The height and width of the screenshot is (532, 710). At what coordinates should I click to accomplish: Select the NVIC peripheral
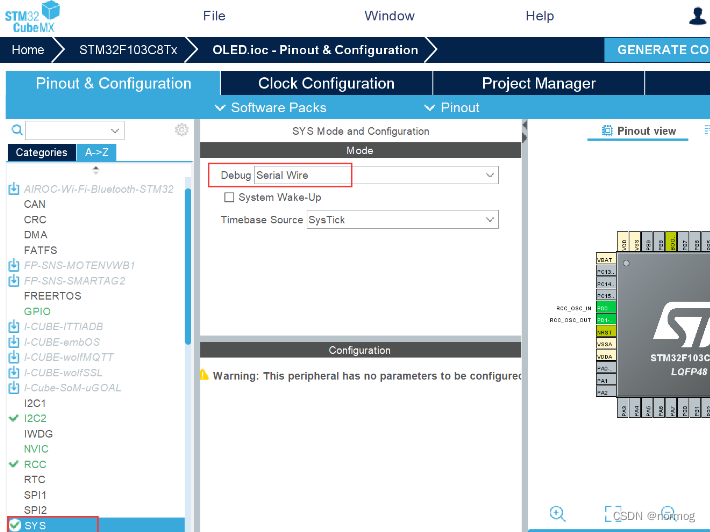[x=36, y=449]
